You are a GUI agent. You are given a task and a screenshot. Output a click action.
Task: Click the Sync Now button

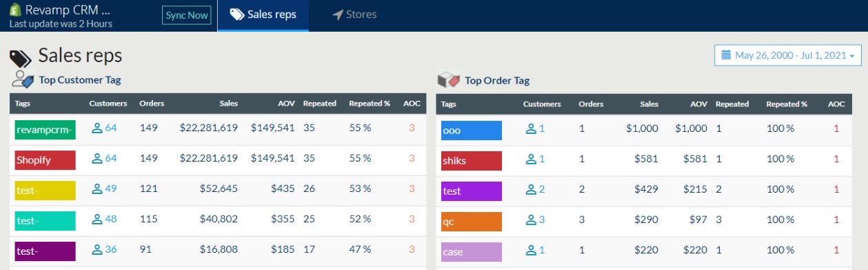(x=187, y=15)
